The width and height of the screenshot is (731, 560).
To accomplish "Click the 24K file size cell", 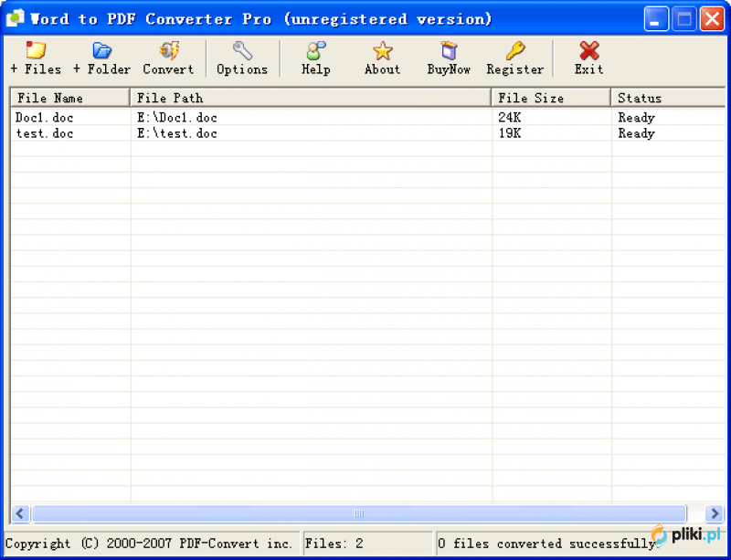I will (510, 118).
